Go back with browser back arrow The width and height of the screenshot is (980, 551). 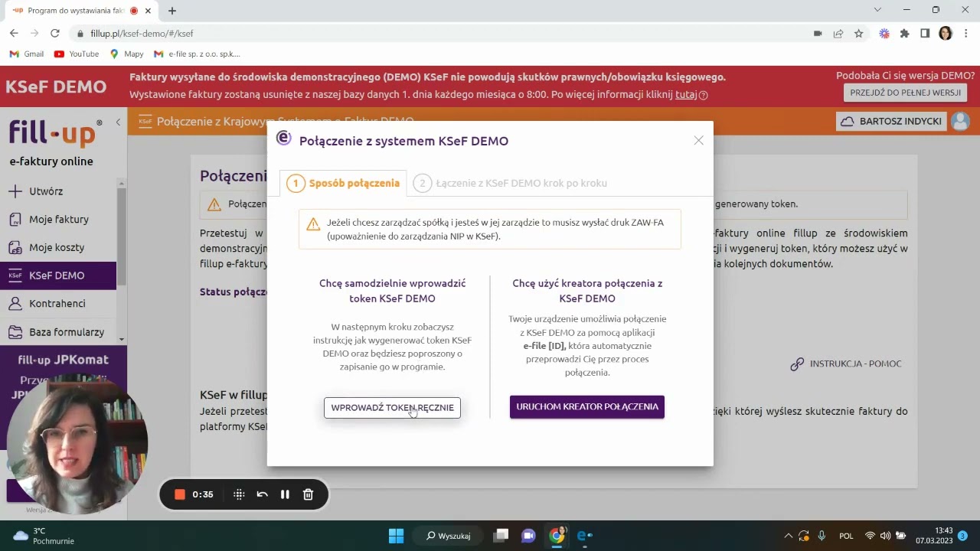coord(14,34)
